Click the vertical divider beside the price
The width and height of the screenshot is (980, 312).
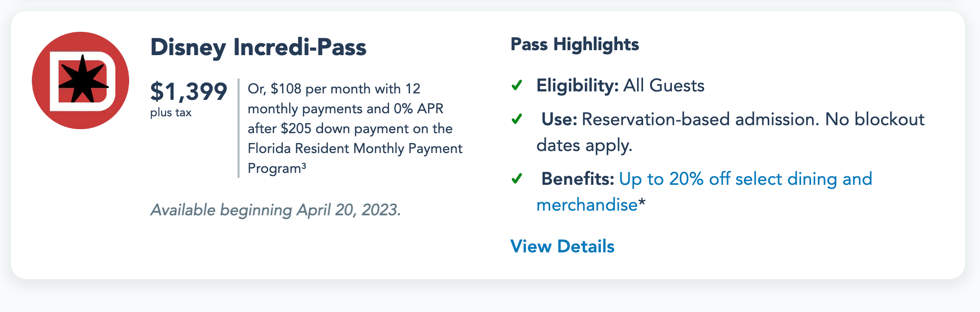click(x=239, y=128)
